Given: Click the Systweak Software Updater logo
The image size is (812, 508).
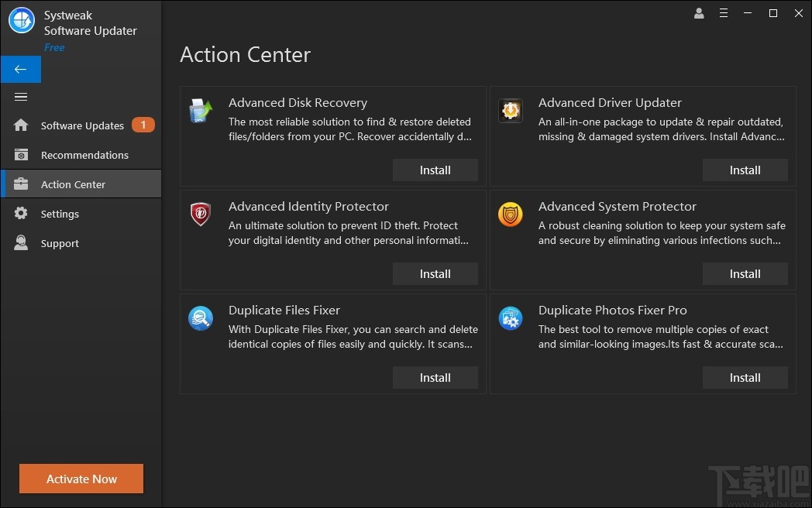Looking at the screenshot, I should pyautogui.click(x=21, y=21).
